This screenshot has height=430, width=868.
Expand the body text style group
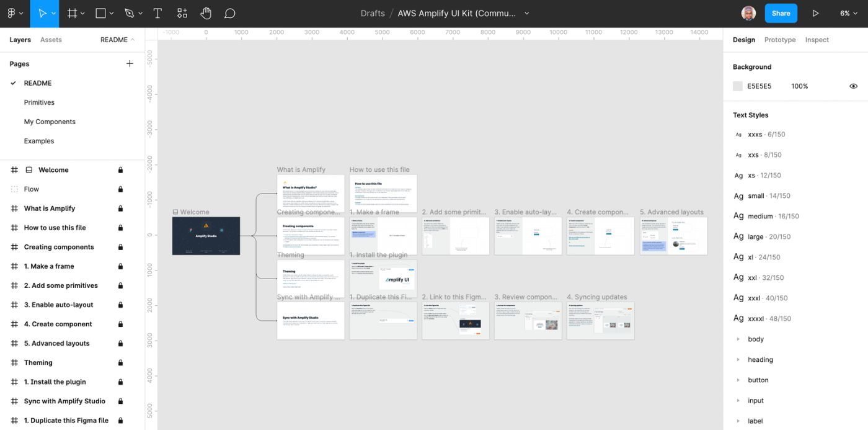[x=738, y=339]
